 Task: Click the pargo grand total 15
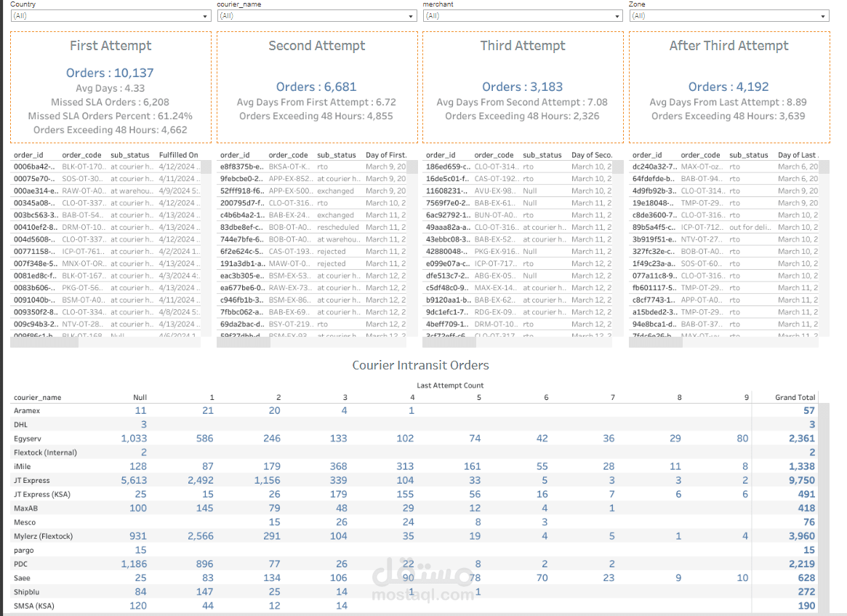[x=809, y=550]
